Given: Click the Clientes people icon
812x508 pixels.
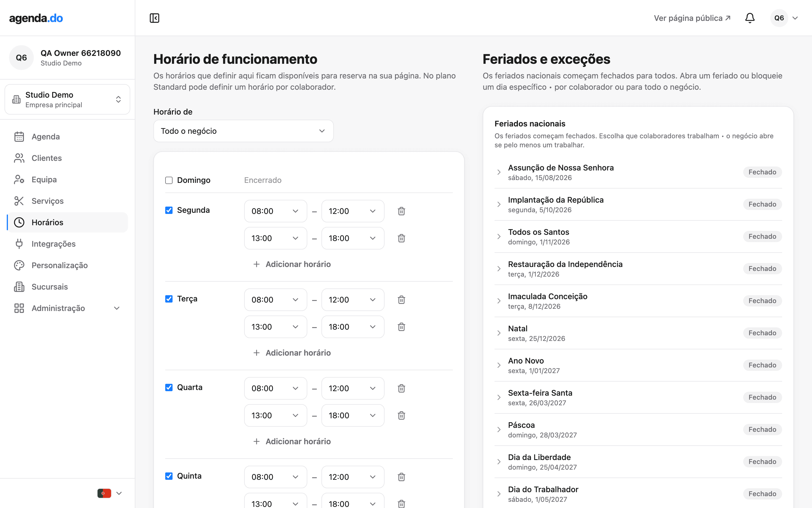Looking at the screenshot, I should (19, 158).
